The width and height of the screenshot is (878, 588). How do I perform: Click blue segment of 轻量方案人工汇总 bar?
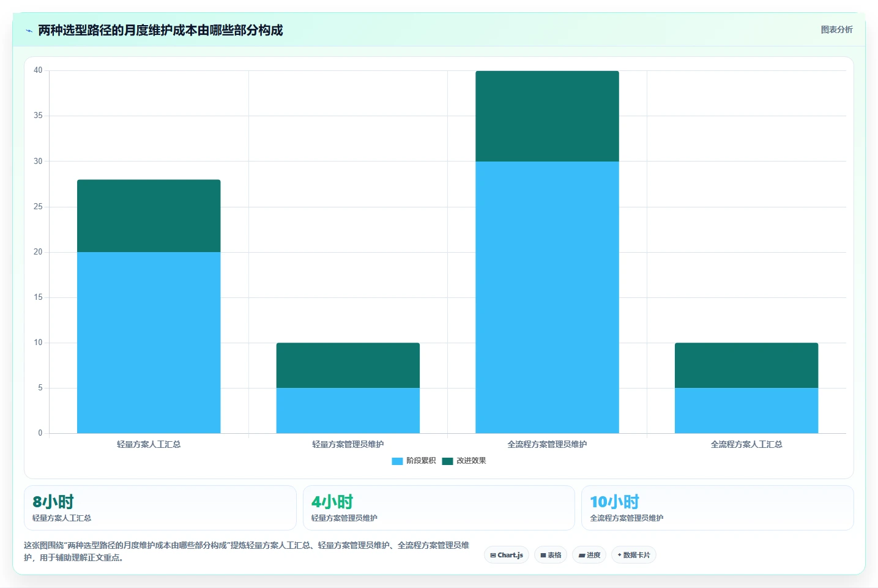coord(149,343)
